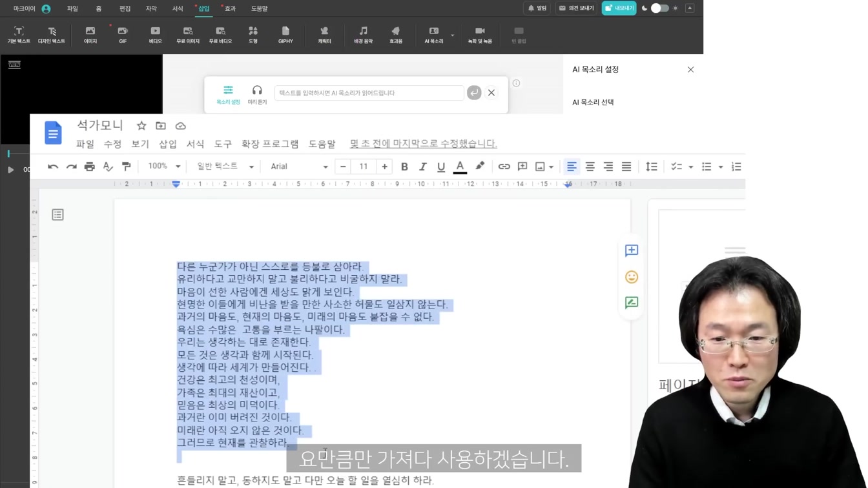Image resolution: width=868 pixels, height=488 pixels.
Task: Increase font size with plus
Action: click(384, 167)
